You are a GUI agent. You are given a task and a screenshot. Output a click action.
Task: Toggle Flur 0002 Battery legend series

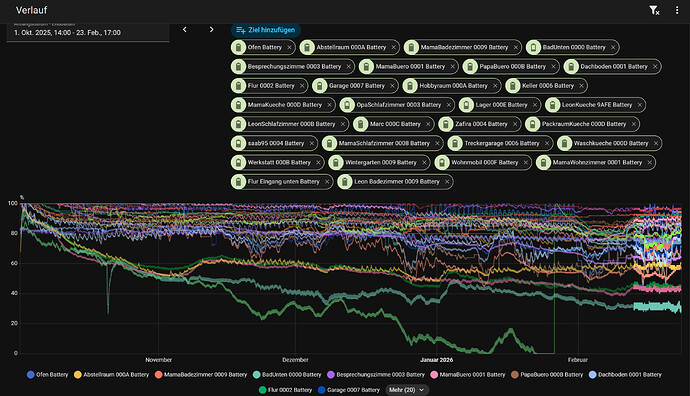coord(286,390)
